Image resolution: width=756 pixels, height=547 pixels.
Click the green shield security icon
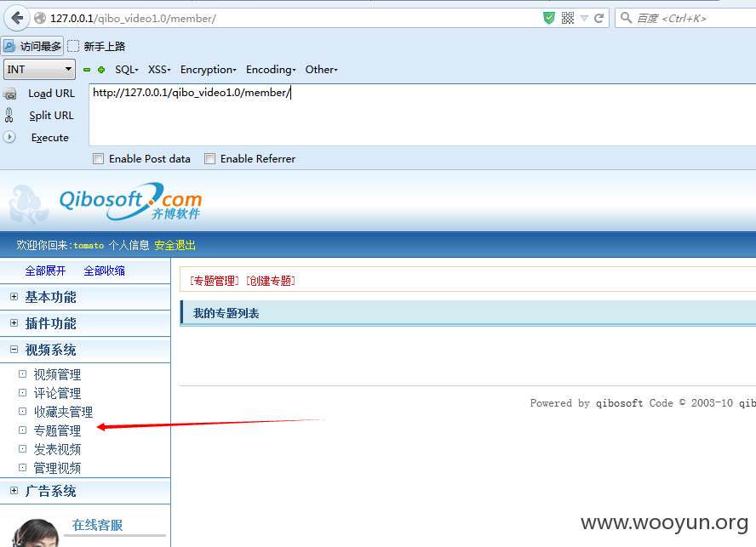(548, 19)
